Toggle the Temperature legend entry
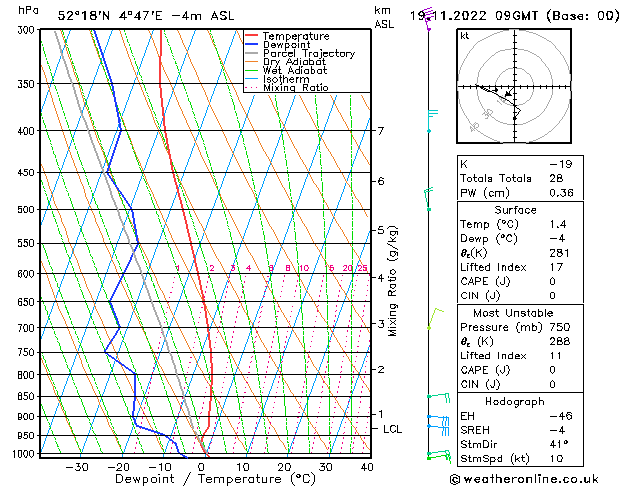Screen dimensions: 629x486 295,36
